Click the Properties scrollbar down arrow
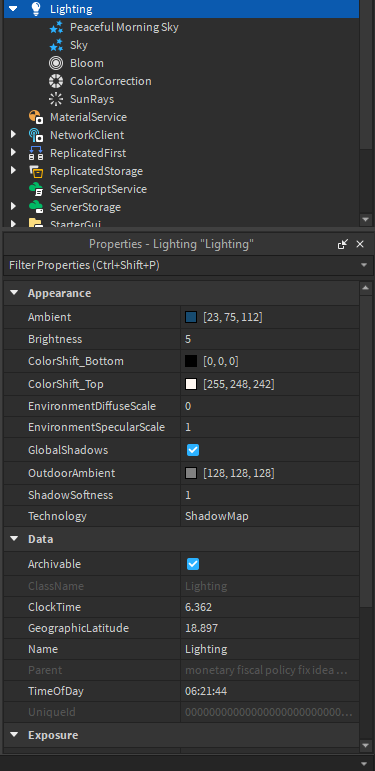 click(x=365, y=745)
